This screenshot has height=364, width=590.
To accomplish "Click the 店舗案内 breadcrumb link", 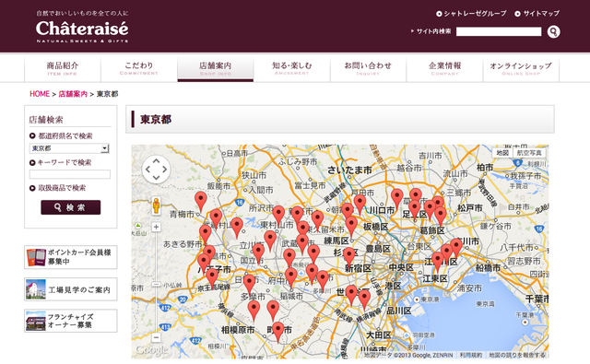I will click(x=73, y=94).
